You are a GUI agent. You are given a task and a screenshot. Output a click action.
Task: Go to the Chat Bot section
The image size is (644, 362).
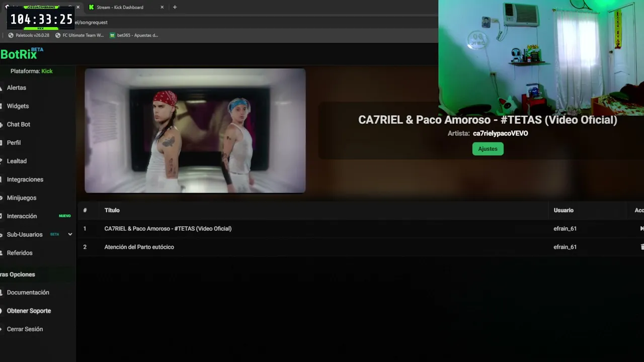(x=18, y=124)
